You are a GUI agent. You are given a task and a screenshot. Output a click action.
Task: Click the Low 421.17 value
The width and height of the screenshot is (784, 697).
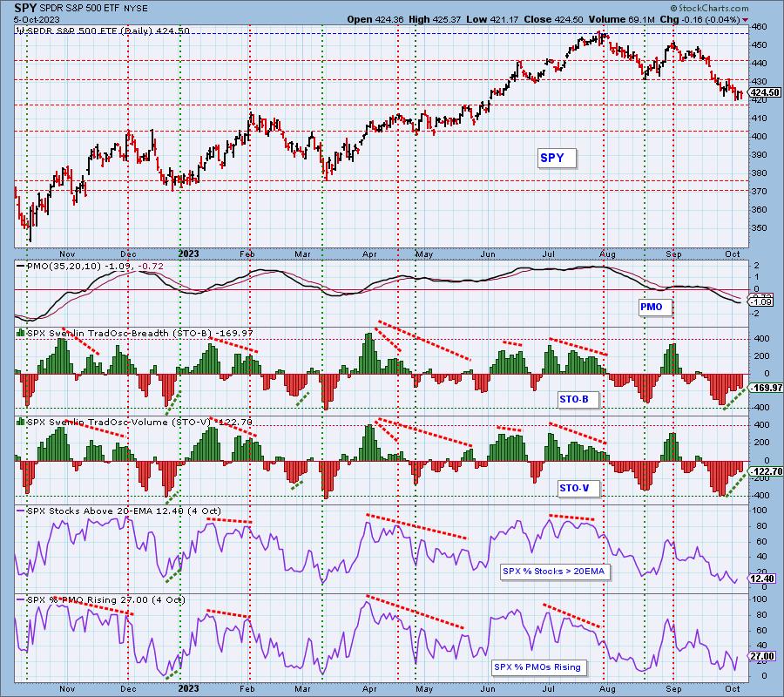492,19
